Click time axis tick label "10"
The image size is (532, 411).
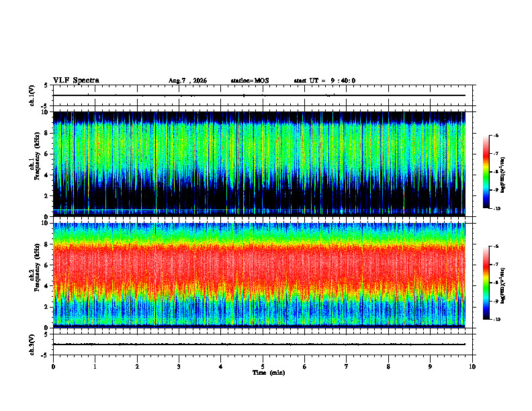coord(472,367)
